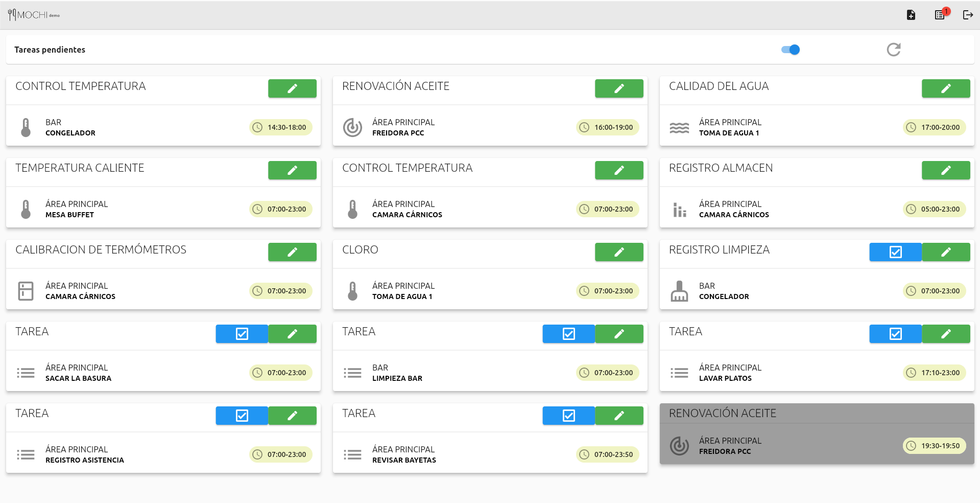
Task: Refresh the pending tasks list
Action: point(893,50)
